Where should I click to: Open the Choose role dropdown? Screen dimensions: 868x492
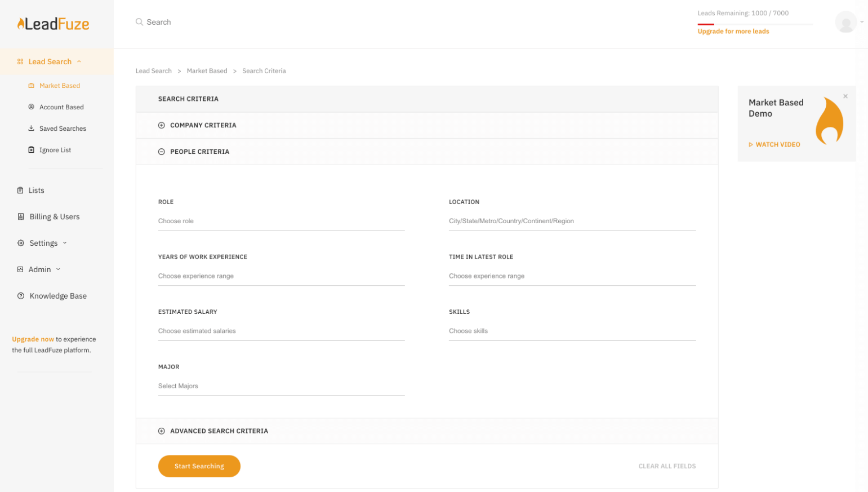click(x=281, y=221)
